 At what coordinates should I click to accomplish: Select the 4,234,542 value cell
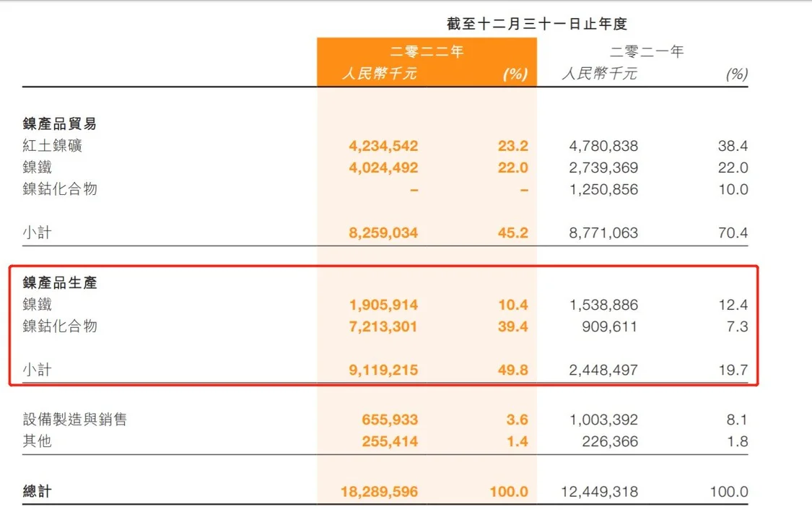coord(383,146)
